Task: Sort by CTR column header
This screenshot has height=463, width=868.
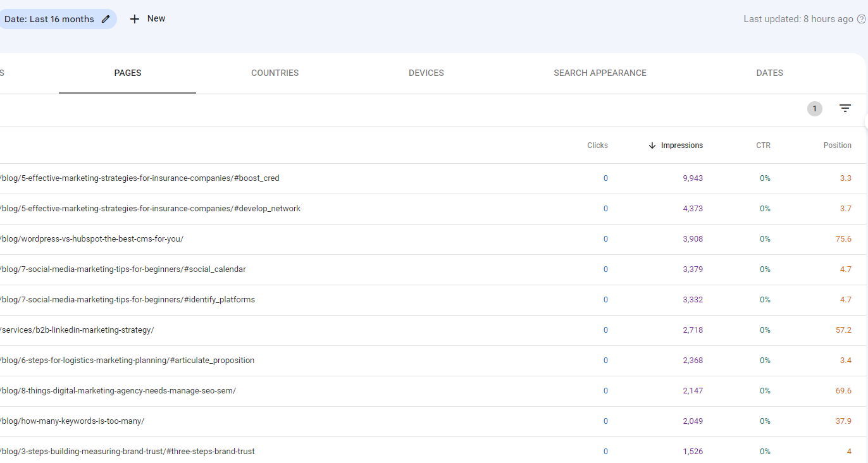Action: 764,145
